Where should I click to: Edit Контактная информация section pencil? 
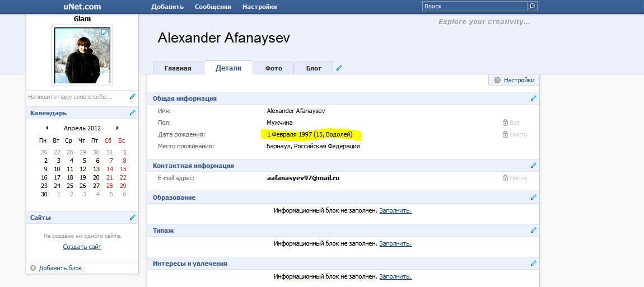(x=533, y=166)
